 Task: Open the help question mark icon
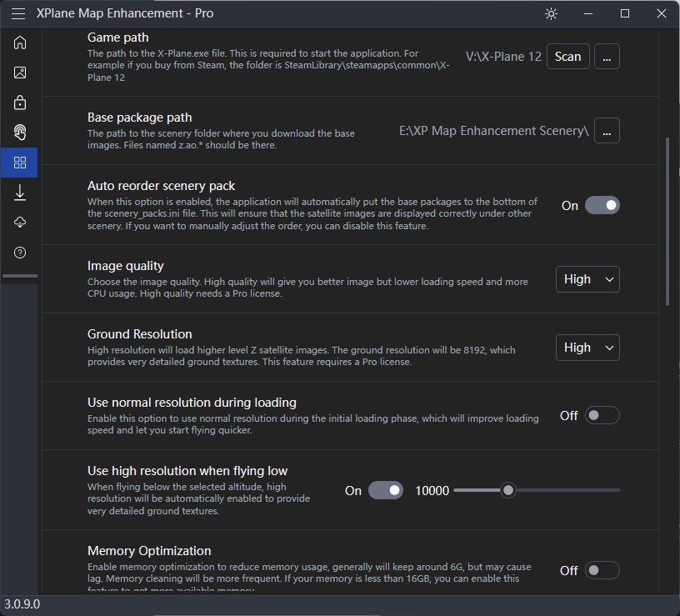click(20, 253)
